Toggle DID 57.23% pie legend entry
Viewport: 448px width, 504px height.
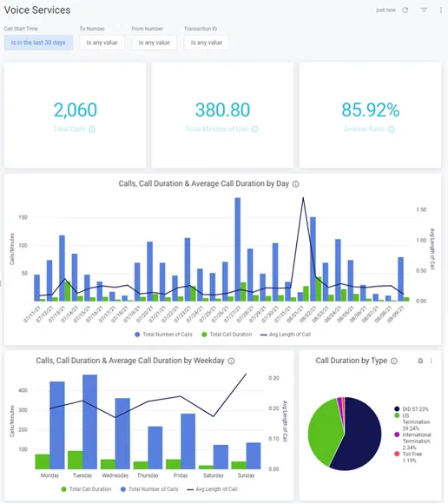click(x=412, y=409)
